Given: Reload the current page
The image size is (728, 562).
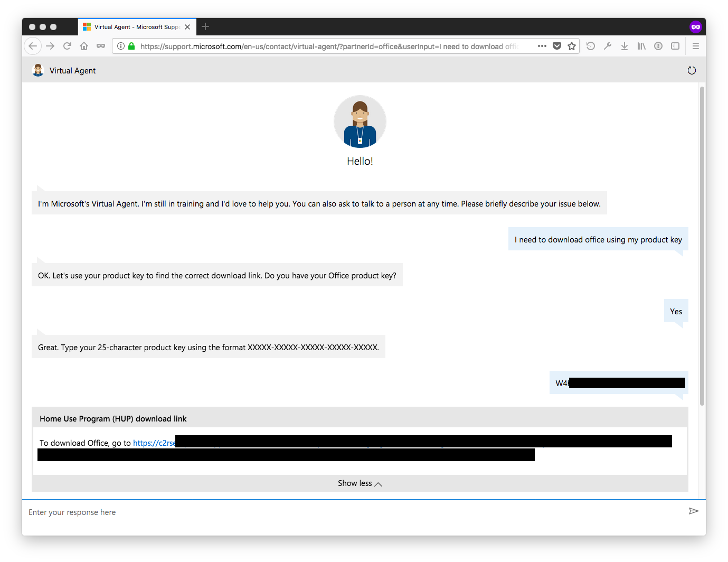Looking at the screenshot, I should click(x=67, y=46).
